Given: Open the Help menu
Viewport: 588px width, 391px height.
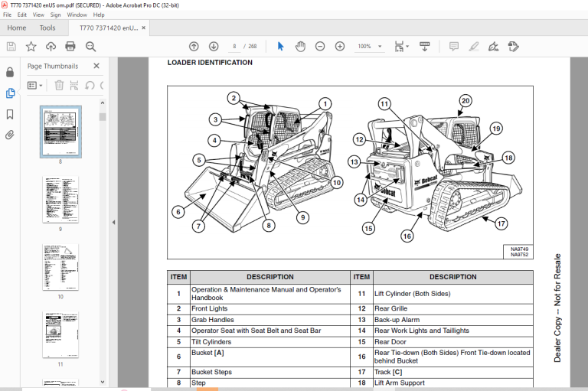Looking at the screenshot, I should pyautogui.click(x=99, y=15).
